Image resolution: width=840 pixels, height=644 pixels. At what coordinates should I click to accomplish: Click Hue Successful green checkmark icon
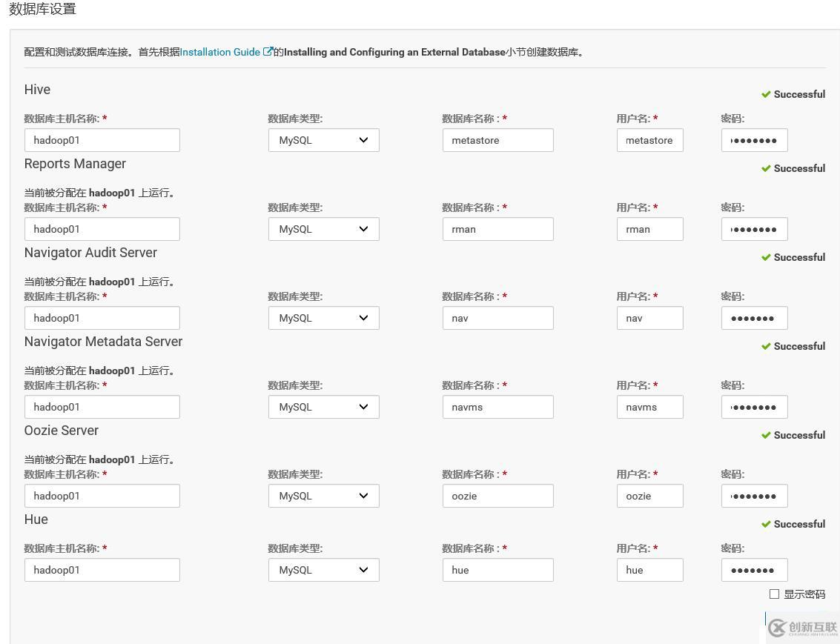(x=766, y=523)
